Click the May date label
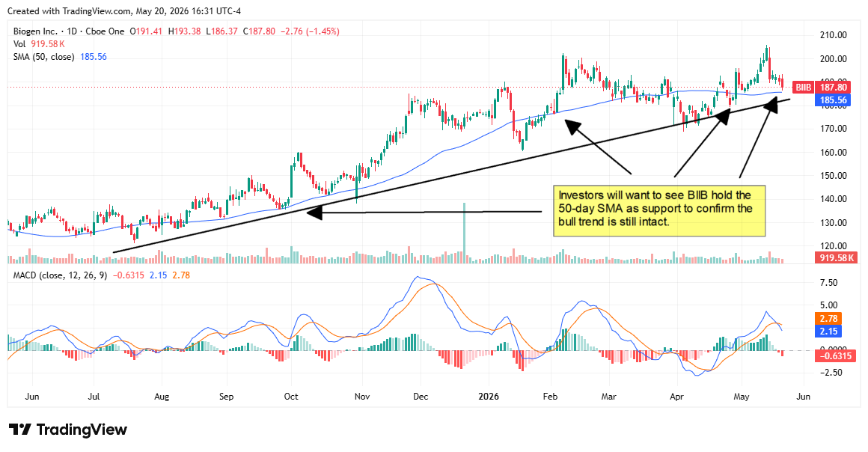 tap(742, 397)
